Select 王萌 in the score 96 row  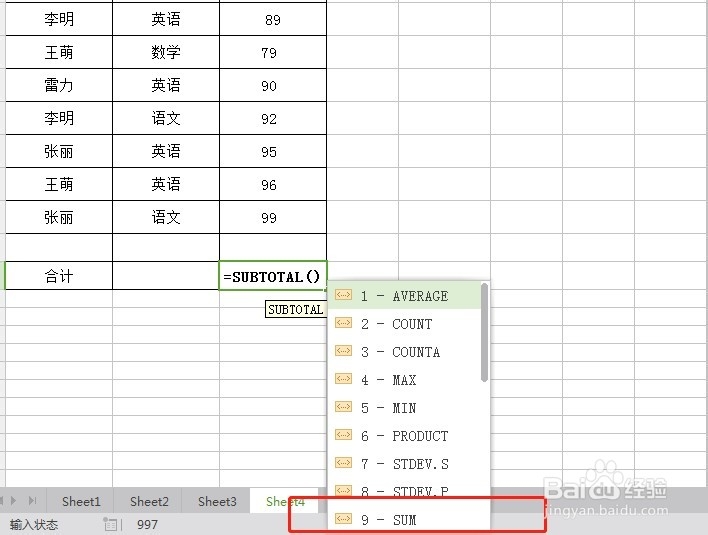point(59,184)
